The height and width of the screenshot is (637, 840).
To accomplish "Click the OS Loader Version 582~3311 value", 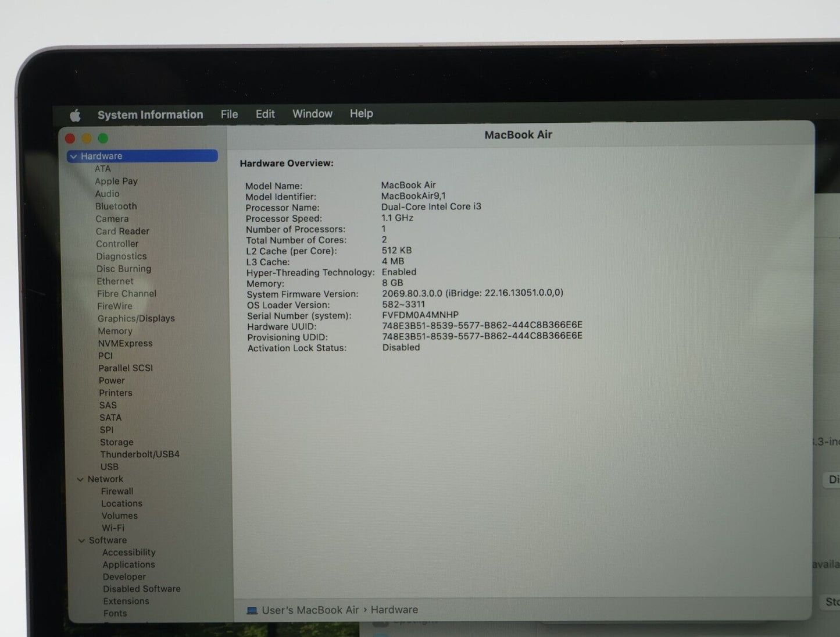I will coord(403,304).
